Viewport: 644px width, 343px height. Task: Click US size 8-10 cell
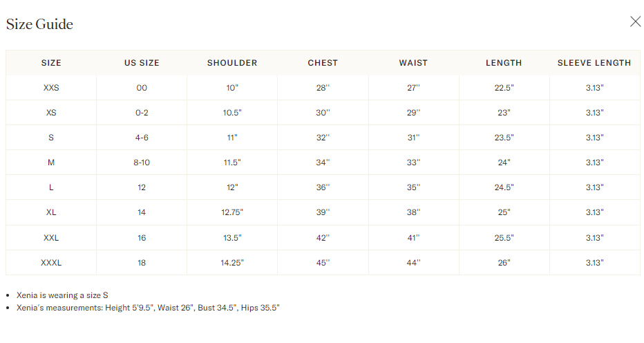[x=142, y=163]
